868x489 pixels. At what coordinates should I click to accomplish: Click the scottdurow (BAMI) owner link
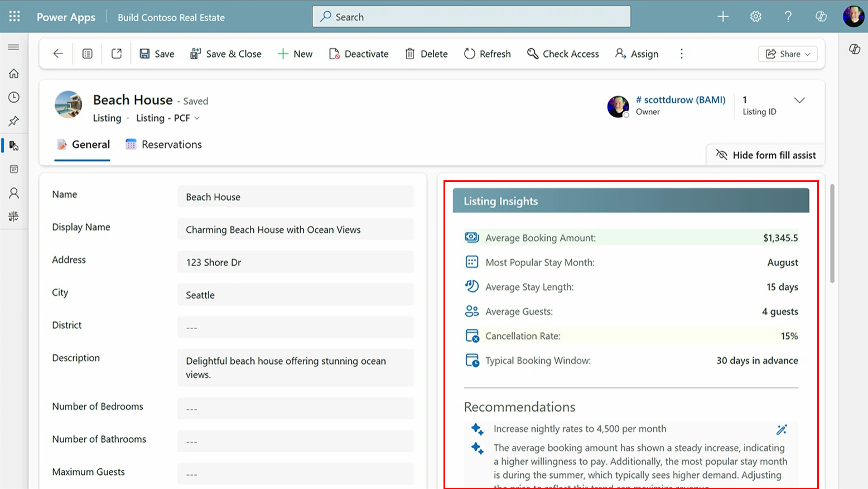pyautogui.click(x=681, y=99)
